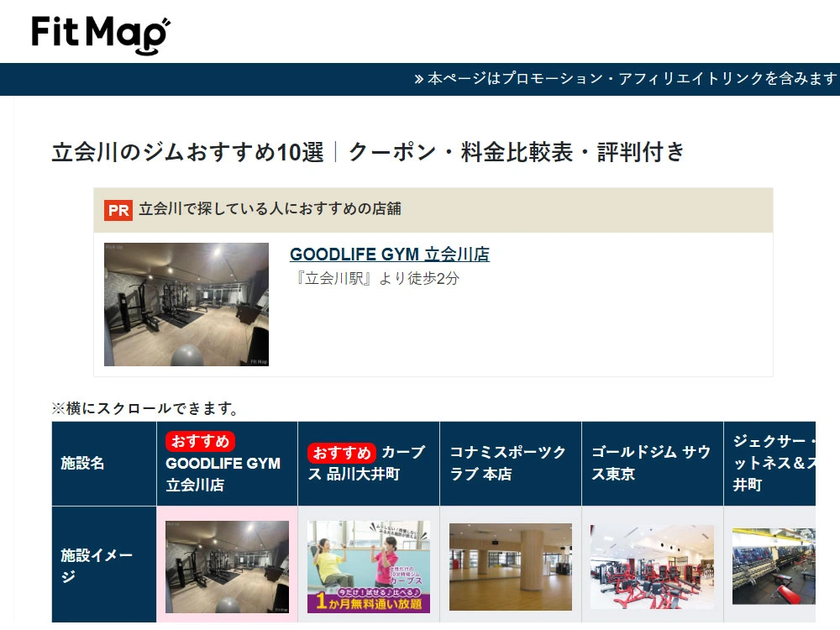The width and height of the screenshot is (840, 630).
Task: Click the double-arrow icon in the promotion banner
Action: click(x=418, y=79)
